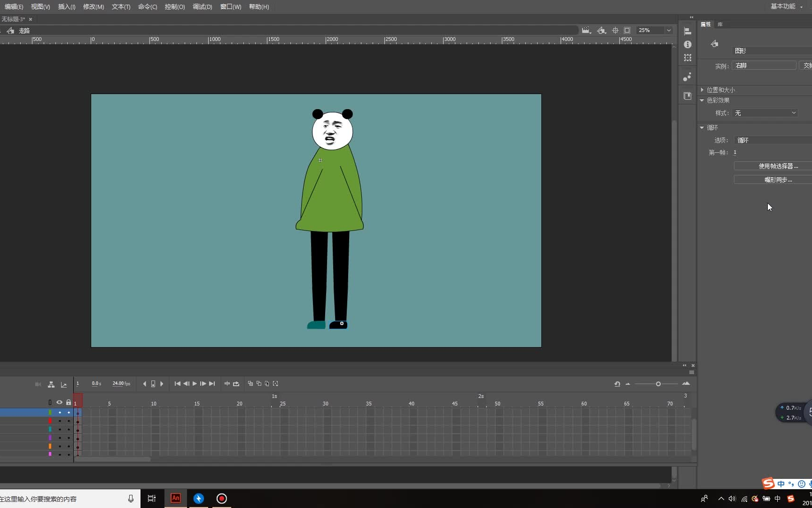Toggle visibility dot of the red layer
The height and width of the screenshot is (508, 812).
60,421
